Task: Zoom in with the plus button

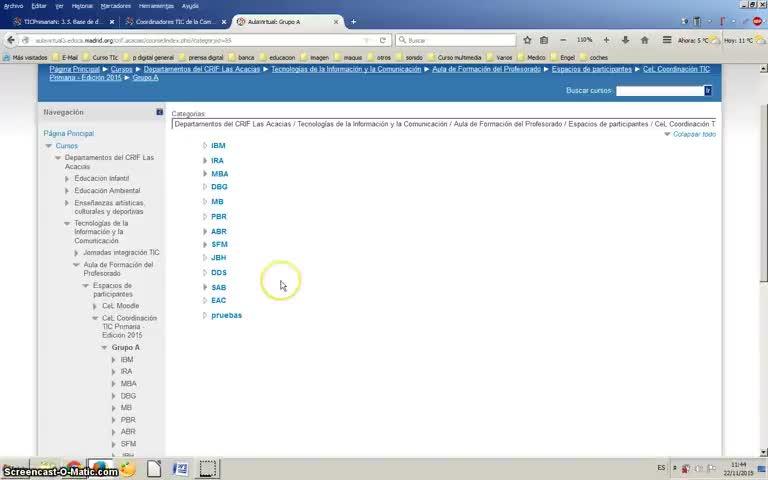Action: (x=606, y=40)
